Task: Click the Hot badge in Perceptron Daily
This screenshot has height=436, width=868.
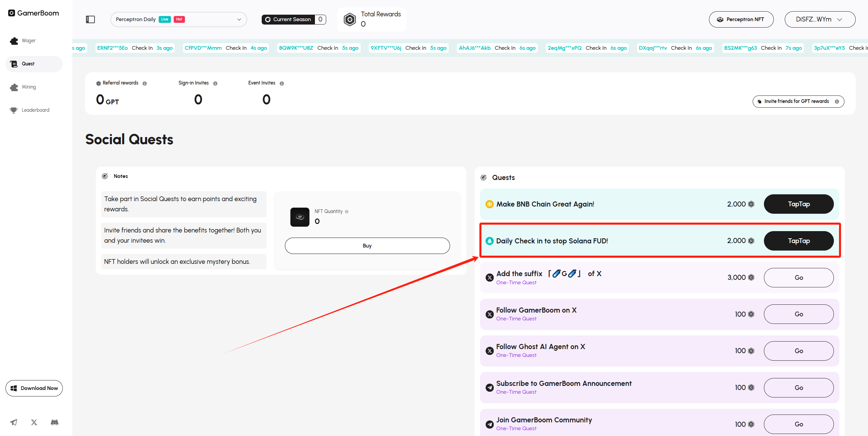Action: click(x=179, y=19)
